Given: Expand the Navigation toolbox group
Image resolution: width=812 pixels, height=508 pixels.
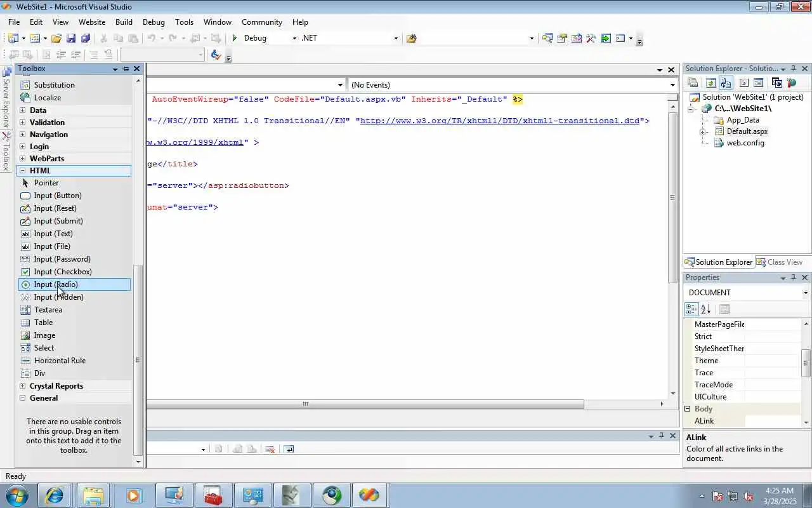Looking at the screenshot, I should (x=23, y=135).
